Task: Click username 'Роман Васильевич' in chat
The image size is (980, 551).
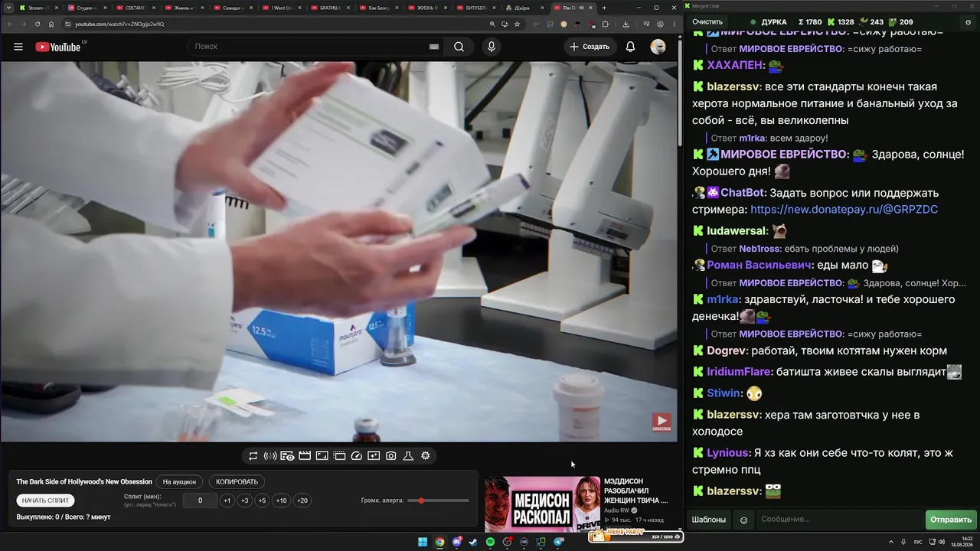Action: point(759,265)
